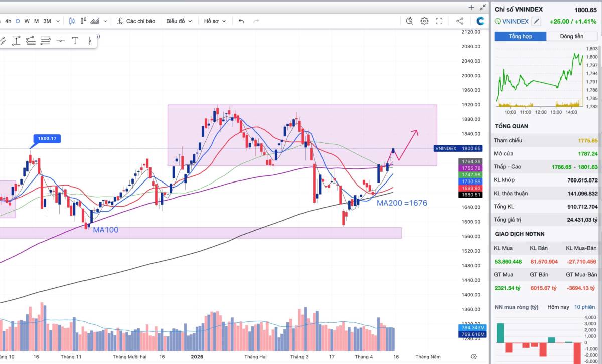
Task: Click the blue C logo icon
Action: point(480,21)
